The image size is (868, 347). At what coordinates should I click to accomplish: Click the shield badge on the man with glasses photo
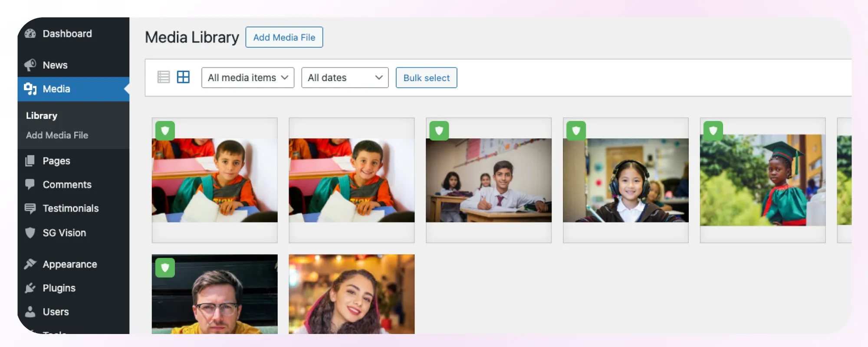165,268
